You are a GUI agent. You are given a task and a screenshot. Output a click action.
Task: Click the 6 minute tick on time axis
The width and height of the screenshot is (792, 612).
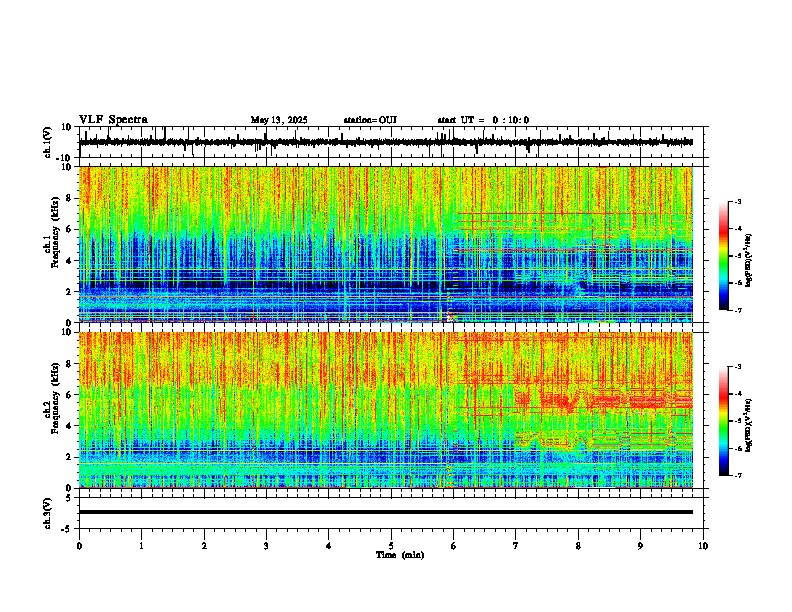click(454, 546)
